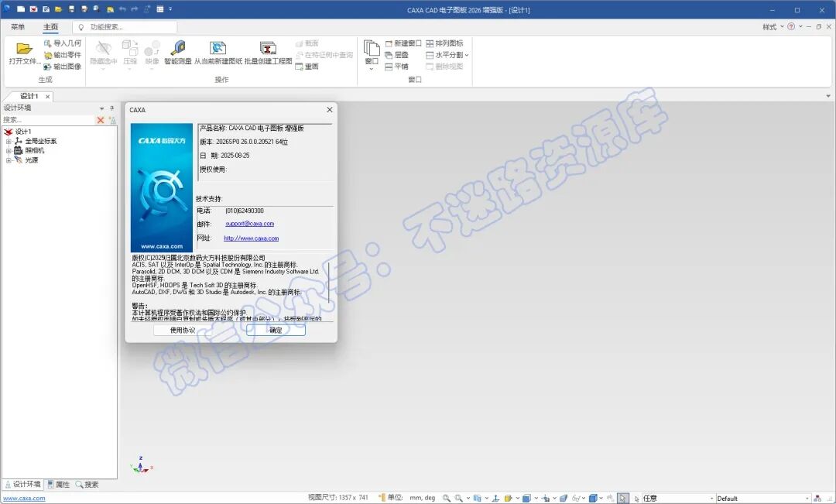Open the Default combo box in status bar
This screenshot has height=504, width=836.
tap(763, 498)
